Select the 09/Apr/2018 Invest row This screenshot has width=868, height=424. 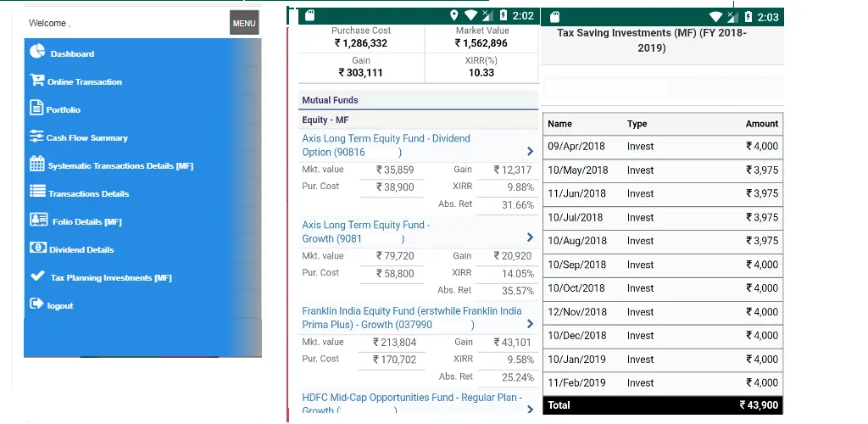(663, 147)
